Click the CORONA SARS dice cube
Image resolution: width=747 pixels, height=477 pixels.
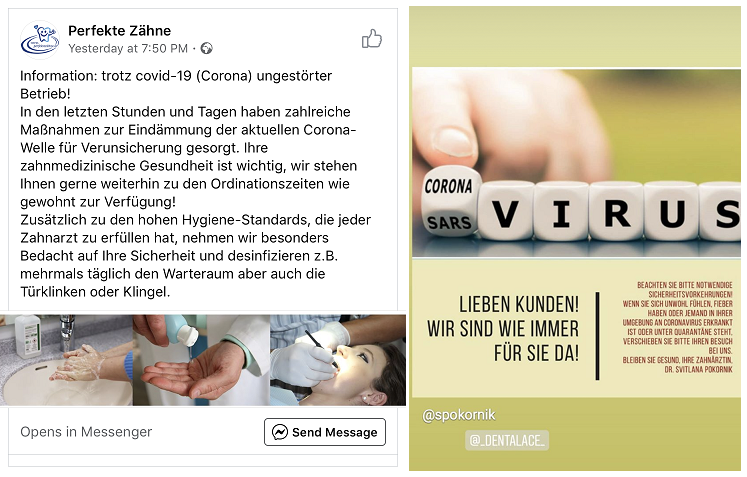pyautogui.click(x=449, y=202)
